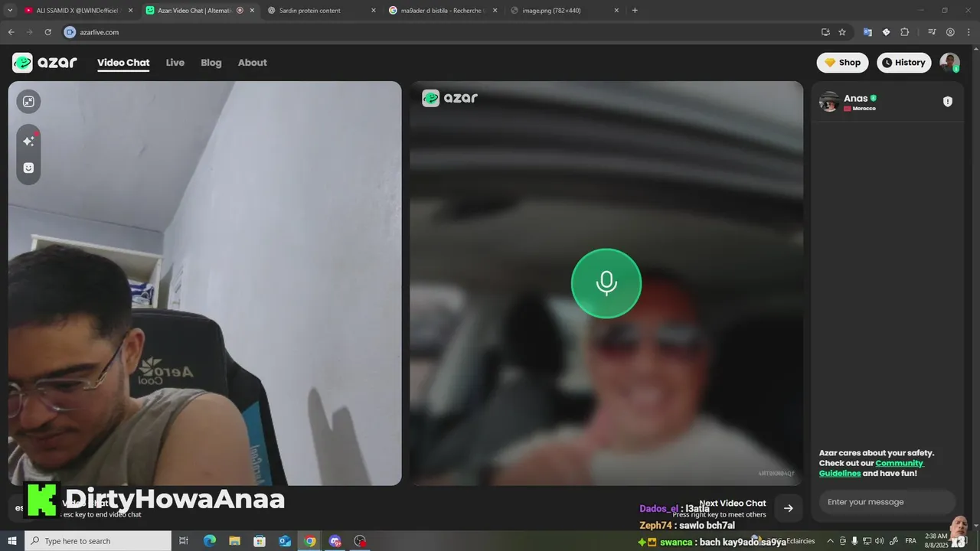This screenshot has width=980, height=551.
Task: Click microphone icon in system tray
Action: (x=854, y=541)
